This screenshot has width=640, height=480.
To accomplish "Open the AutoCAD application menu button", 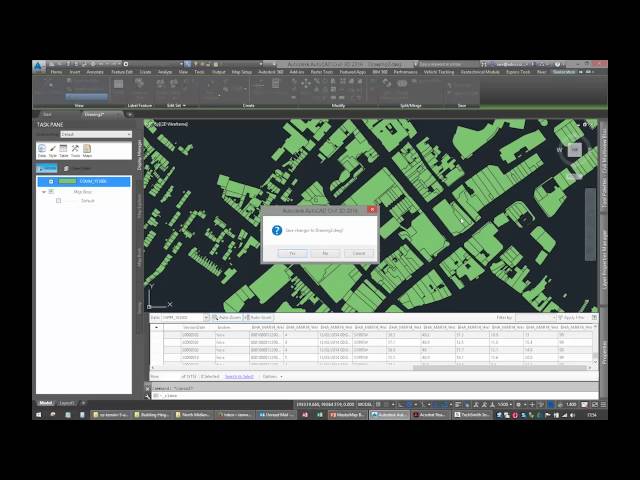I will pos(38,67).
